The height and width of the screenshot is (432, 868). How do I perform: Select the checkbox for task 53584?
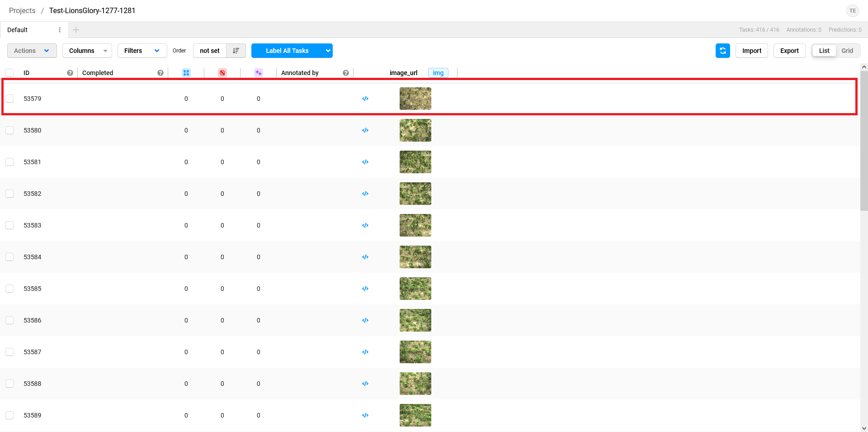pos(9,257)
